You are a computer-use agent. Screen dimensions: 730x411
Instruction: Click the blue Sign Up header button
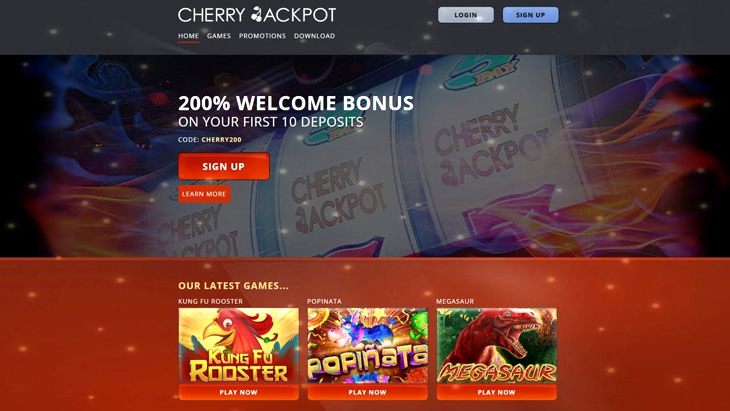tap(530, 15)
